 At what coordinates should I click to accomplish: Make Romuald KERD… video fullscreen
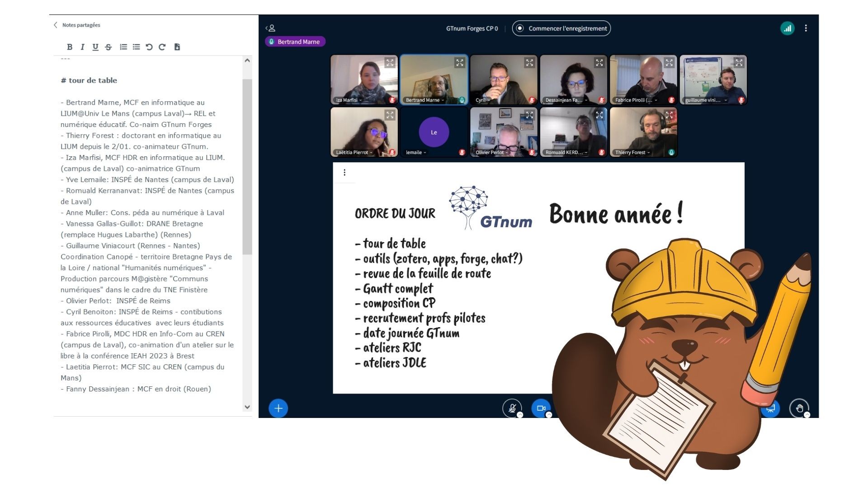[599, 115]
